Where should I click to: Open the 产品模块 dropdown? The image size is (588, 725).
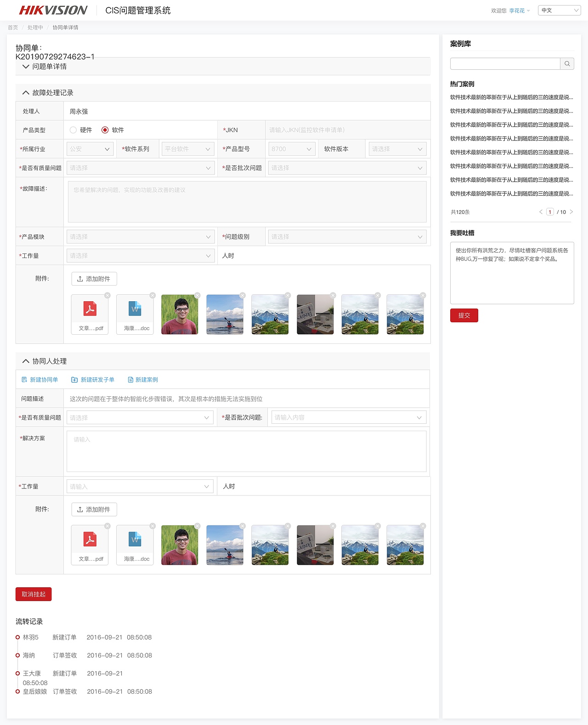141,237
